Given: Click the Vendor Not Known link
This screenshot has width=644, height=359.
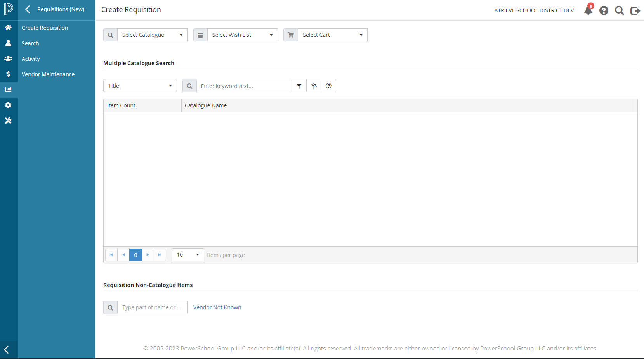Looking at the screenshot, I should (217, 307).
